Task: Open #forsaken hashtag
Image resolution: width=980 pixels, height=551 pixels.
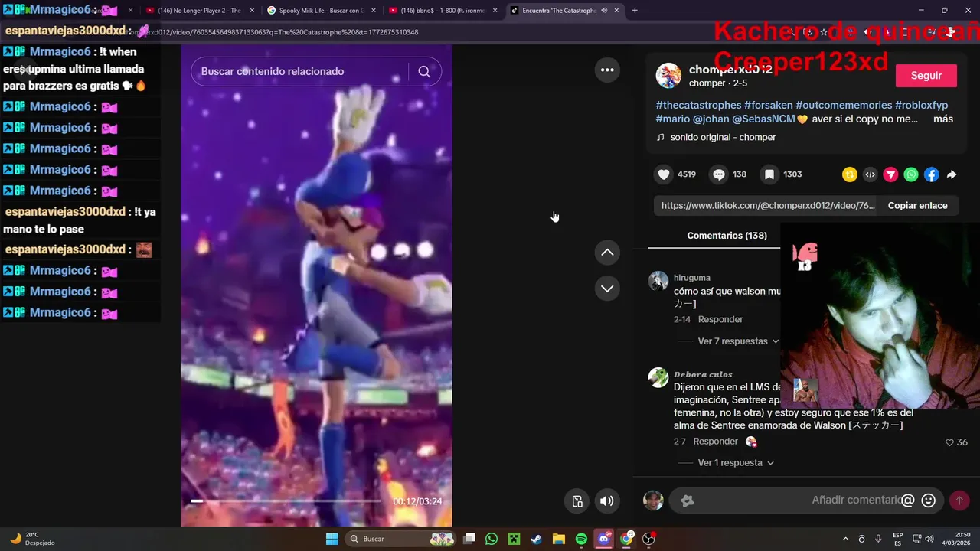Action: pyautogui.click(x=768, y=105)
